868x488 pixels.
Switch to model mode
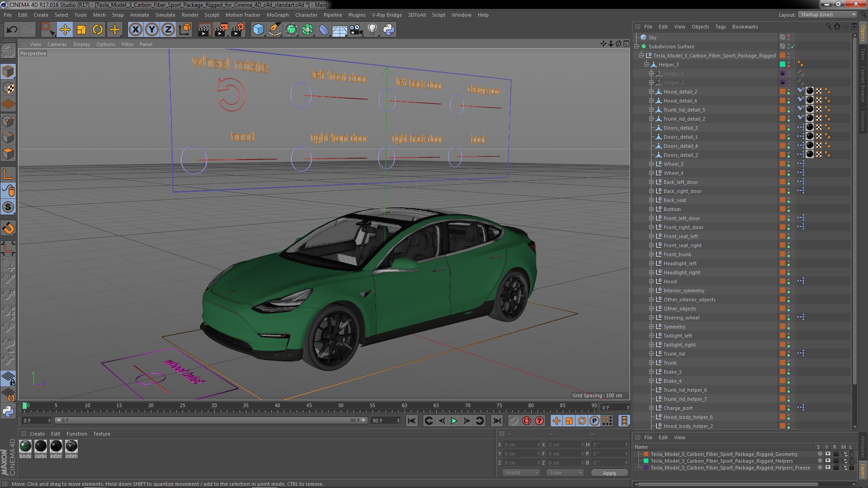coord(8,71)
